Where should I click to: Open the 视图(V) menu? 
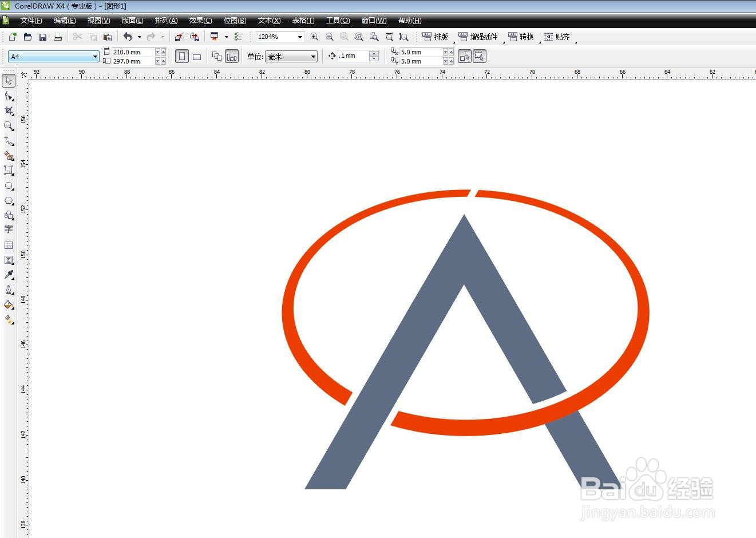(98, 21)
